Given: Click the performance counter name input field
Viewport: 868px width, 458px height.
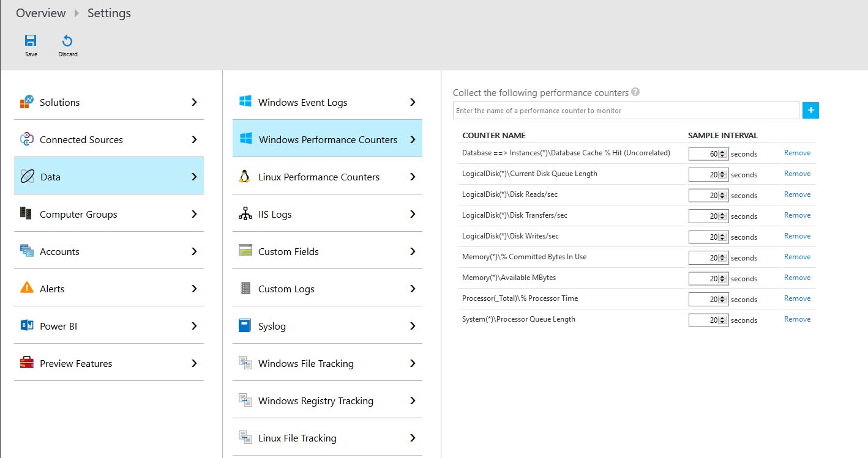Looking at the screenshot, I should (x=626, y=111).
